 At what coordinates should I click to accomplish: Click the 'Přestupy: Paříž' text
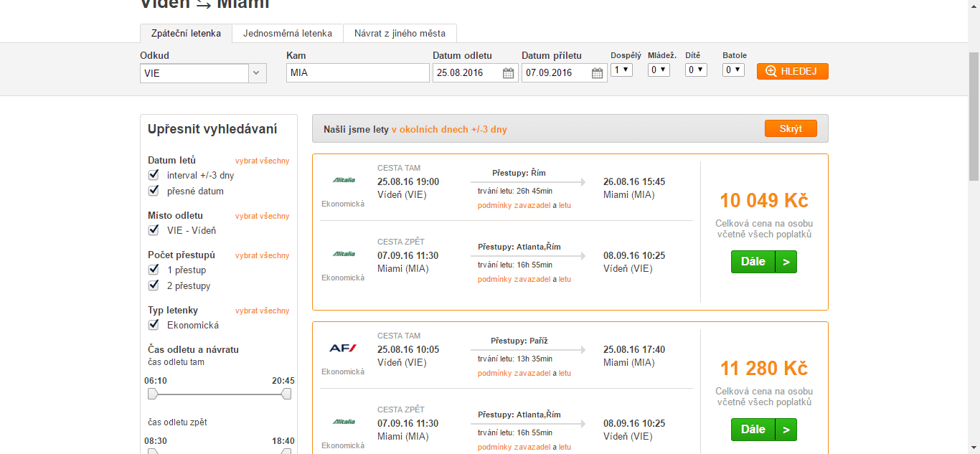coord(519,341)
